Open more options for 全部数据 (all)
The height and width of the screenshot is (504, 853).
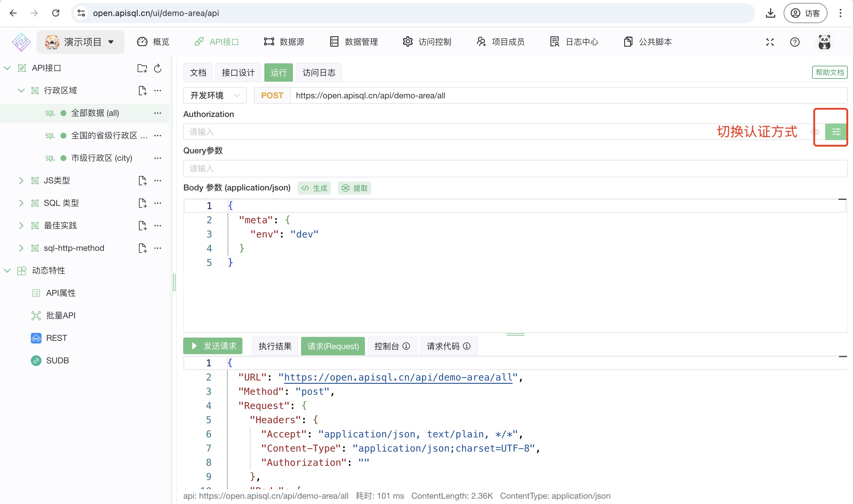[x=158, y=113]
